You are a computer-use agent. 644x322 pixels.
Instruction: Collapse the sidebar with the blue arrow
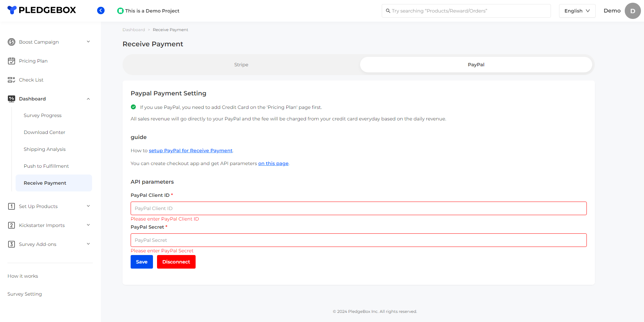click(x=101, y=10)
